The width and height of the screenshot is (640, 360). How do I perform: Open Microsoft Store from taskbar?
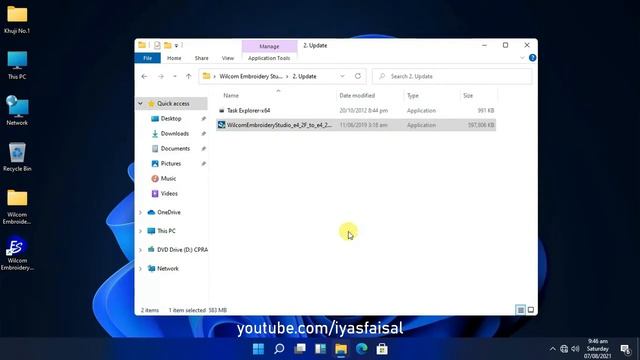pos(382,349)
